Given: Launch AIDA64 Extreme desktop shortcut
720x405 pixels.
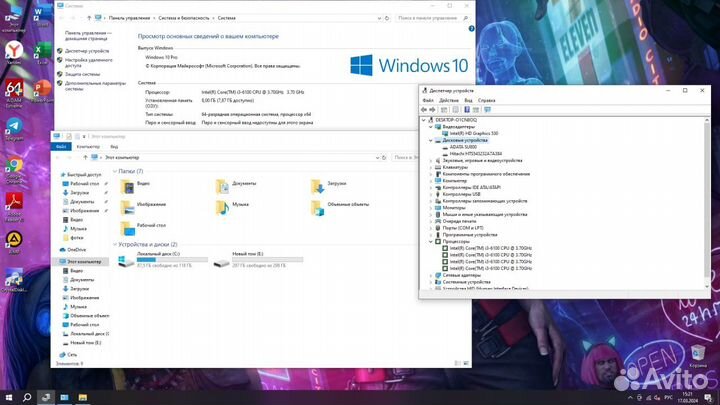Looking at the screenshot, I should 14,93.
